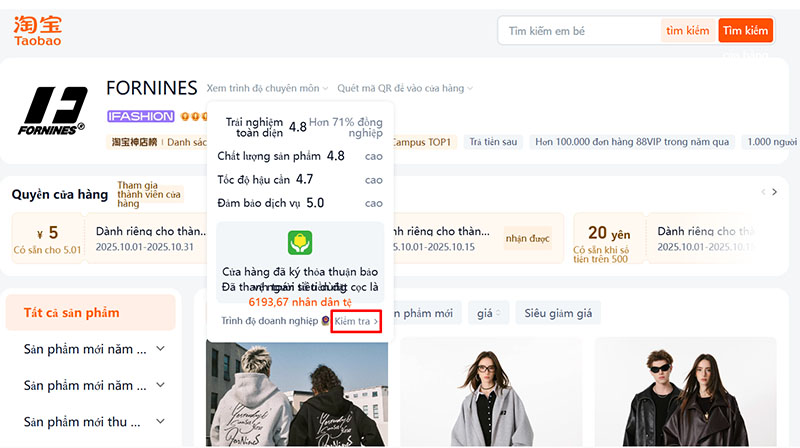Click the previous arrow in store privileges
The height and width of the screenshot is (448, 800).
764,192
